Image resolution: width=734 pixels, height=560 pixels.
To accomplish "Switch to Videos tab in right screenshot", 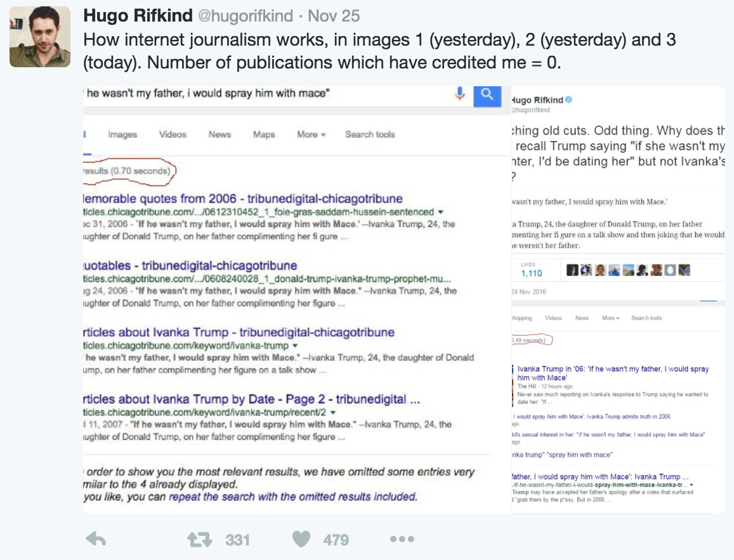I will [553, 318].
